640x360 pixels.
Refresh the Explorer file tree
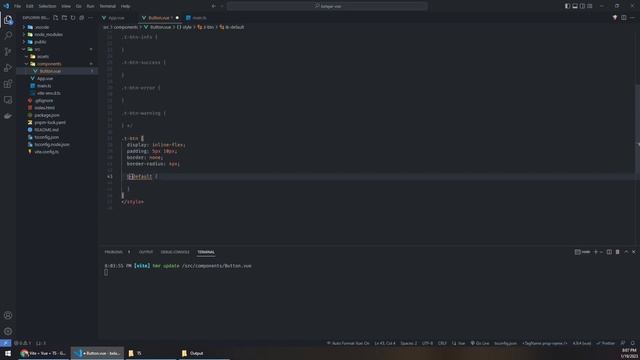tap(73, 18)
